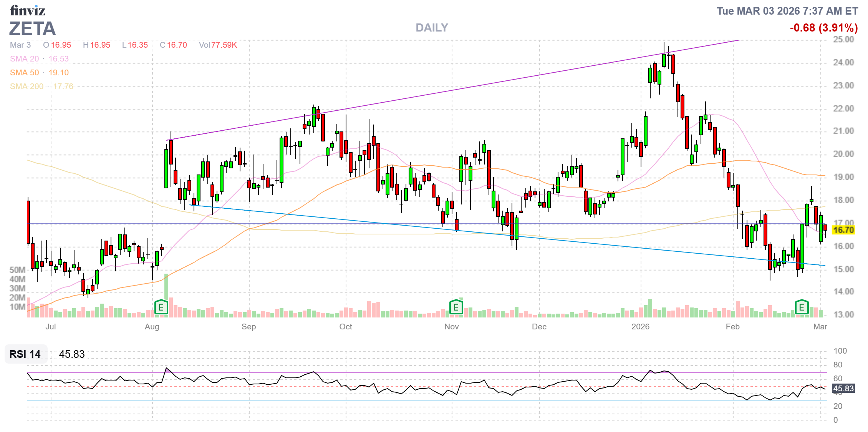Click the 45.83 RSI value tag on axis
The height and width of the screenshot is (432, 868).
click(843, 389)
